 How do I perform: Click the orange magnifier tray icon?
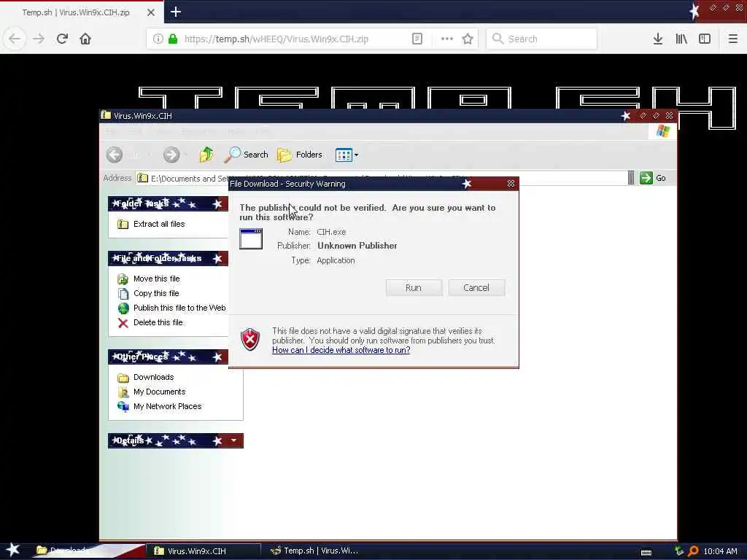(694, 551)
